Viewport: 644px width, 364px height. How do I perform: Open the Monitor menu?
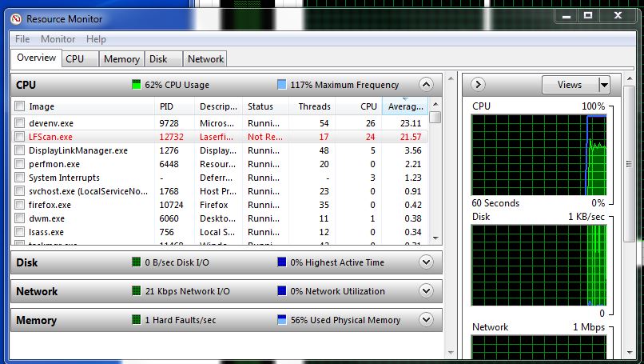point(58,39)
